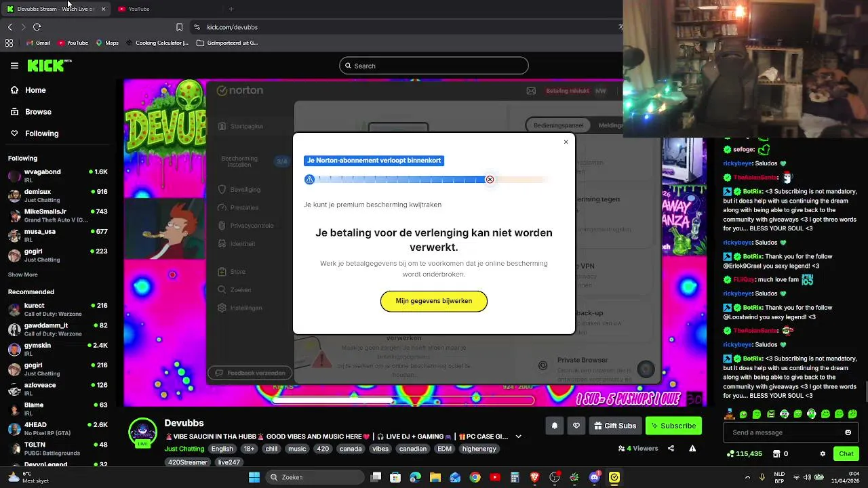Close the Norton payment popup

point(566,142)
